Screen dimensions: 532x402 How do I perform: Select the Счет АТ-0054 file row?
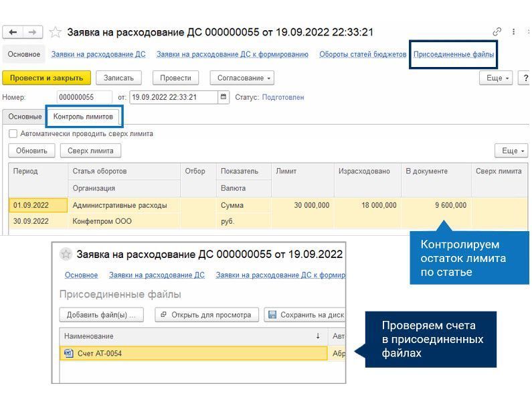[193, 353]
